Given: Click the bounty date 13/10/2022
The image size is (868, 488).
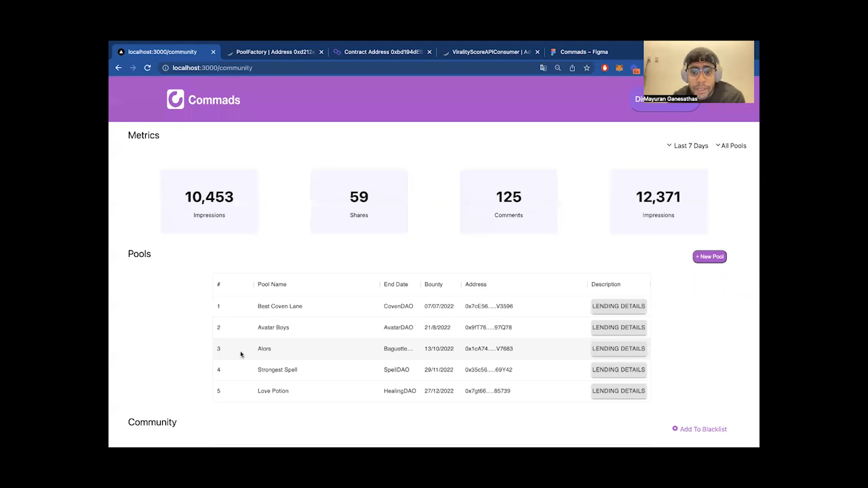Looking at the screenshot, I should (x=439, y=348).
